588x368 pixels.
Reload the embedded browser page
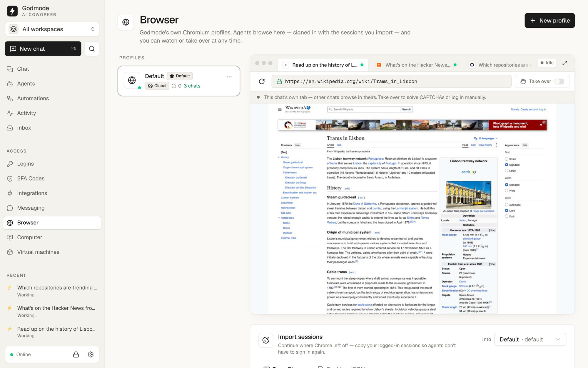(262, 82)
